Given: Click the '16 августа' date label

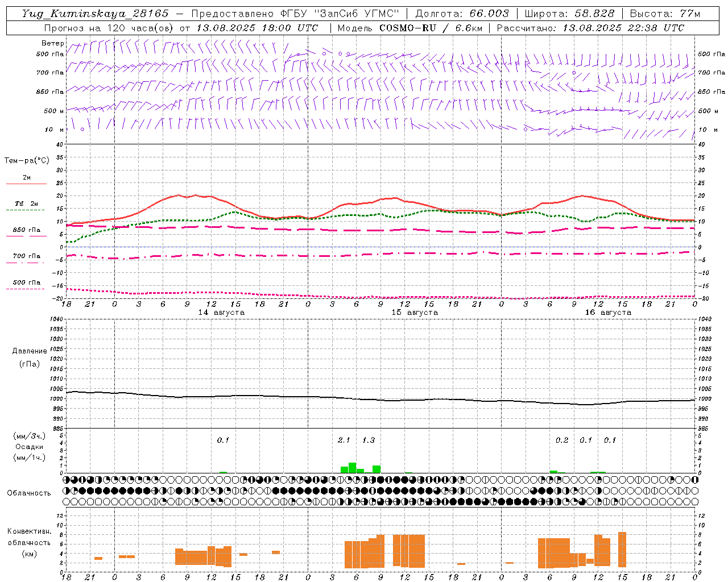Looking at the screenshot, I should coord(608,313).
